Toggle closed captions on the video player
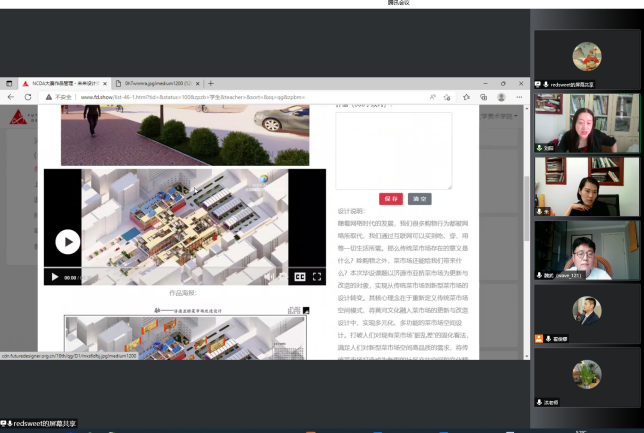The width and height of the screenshot is (644, 433). coord(299,277)
